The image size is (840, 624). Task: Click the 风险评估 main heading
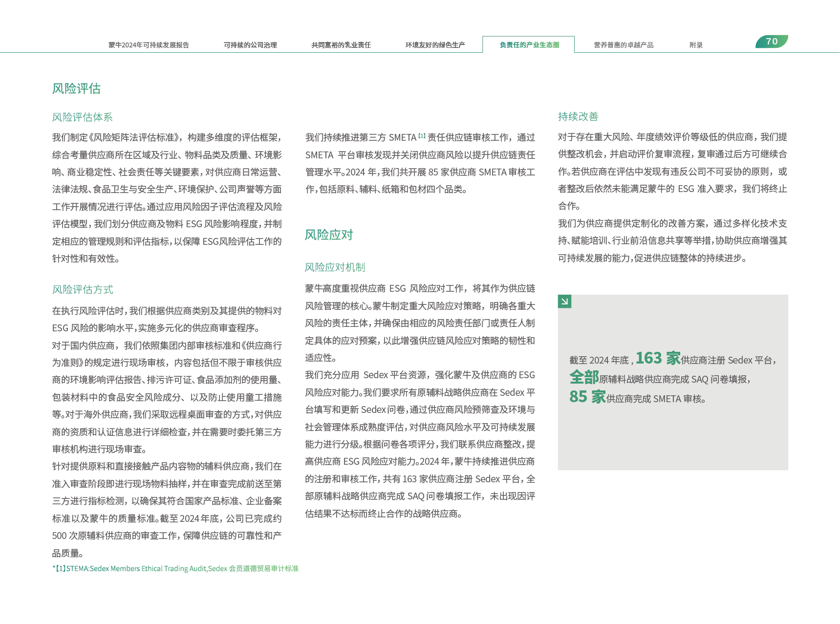76,88
